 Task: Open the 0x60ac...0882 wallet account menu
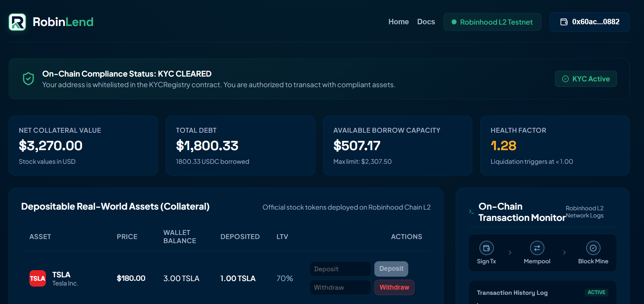click(589, 22)
